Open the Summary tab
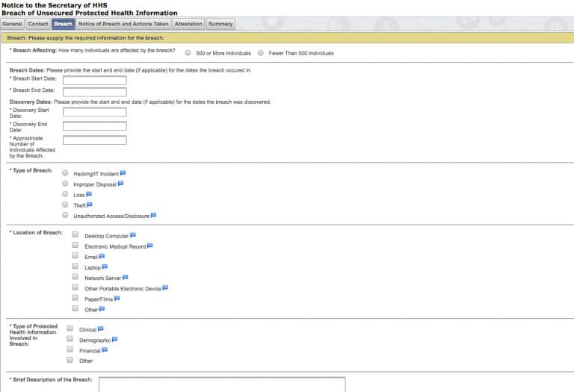The width and height of the screenshot is (574, 392). click(220, 24)
